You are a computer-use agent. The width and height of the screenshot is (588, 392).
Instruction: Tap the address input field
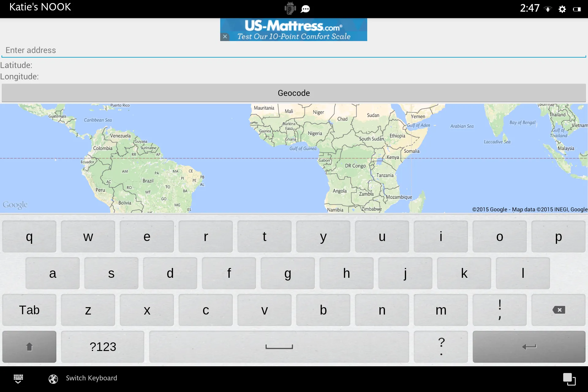pos(294,50)
